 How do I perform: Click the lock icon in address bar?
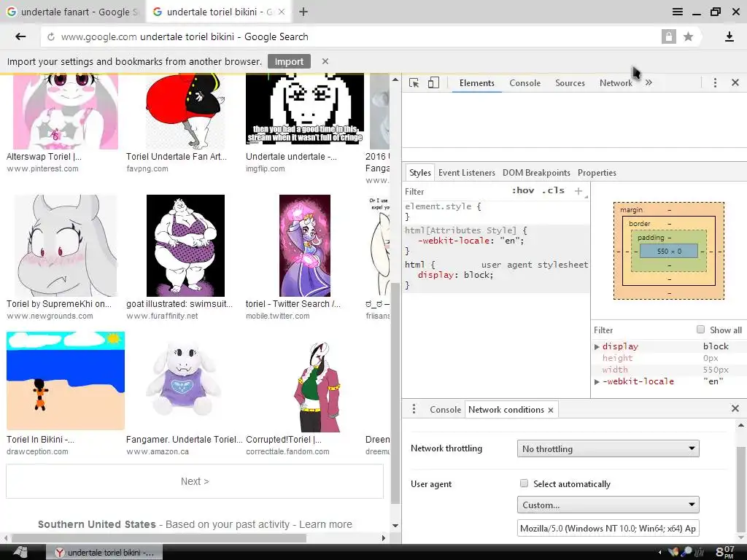[x=668, y=36]
